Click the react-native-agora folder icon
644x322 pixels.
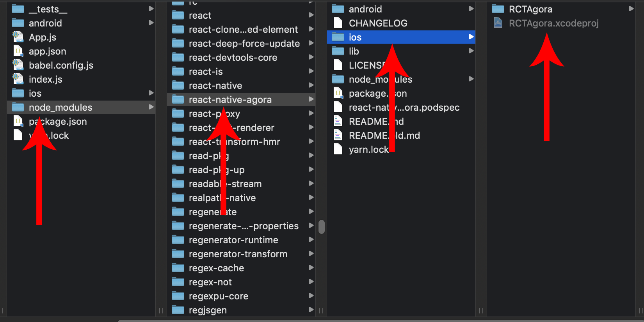pyautogui.click(x=178, y=99)
